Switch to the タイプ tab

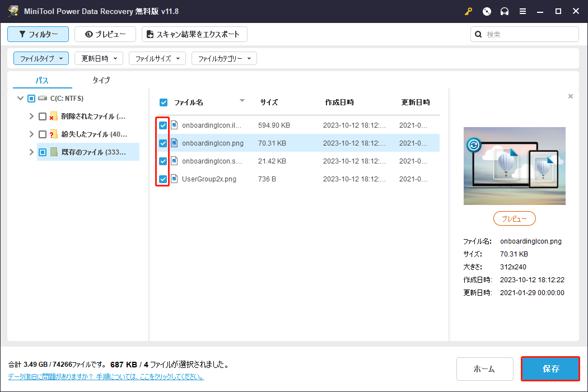(101, 80)
